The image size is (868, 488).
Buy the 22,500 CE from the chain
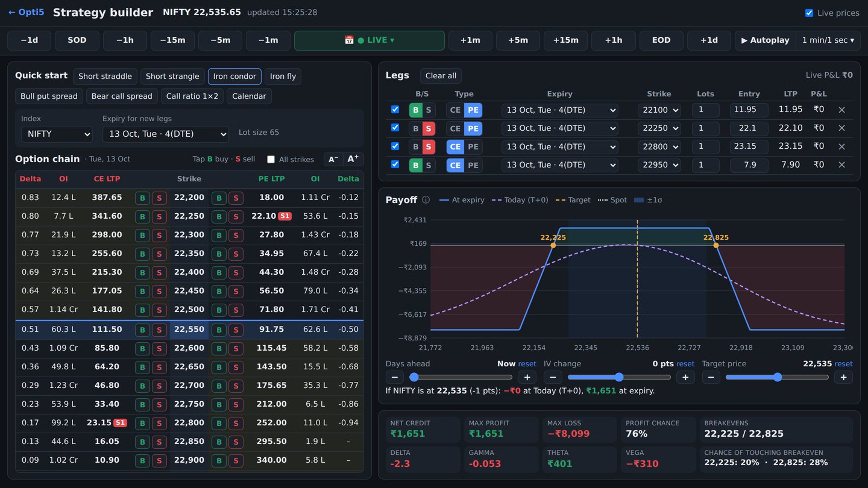click(x=142, y=310)
